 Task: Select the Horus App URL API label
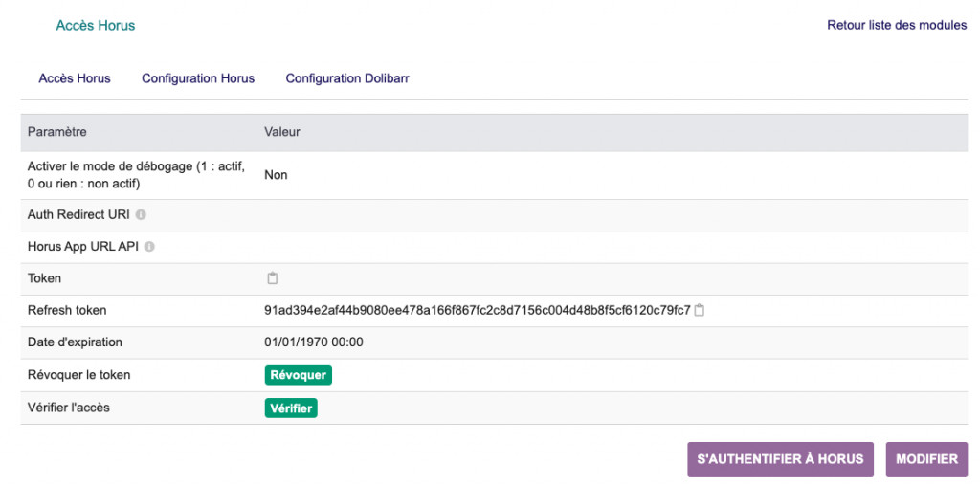pos(83,247)
